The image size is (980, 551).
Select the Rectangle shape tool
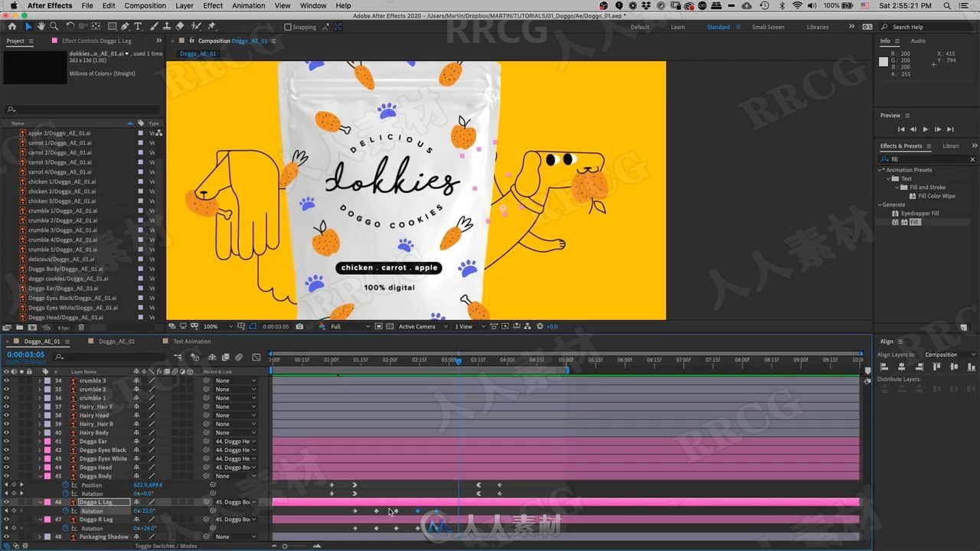(112, 26)
